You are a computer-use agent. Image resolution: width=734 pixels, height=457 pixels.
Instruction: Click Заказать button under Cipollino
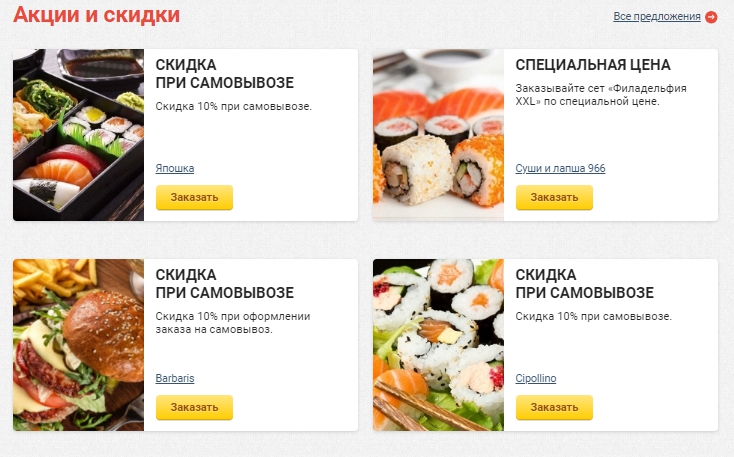(x=554, y=407)
